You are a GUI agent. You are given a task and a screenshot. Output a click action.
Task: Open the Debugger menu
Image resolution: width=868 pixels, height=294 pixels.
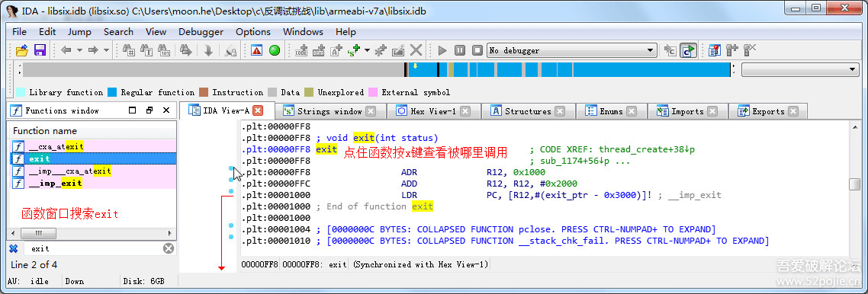click(x=201, y=31)
